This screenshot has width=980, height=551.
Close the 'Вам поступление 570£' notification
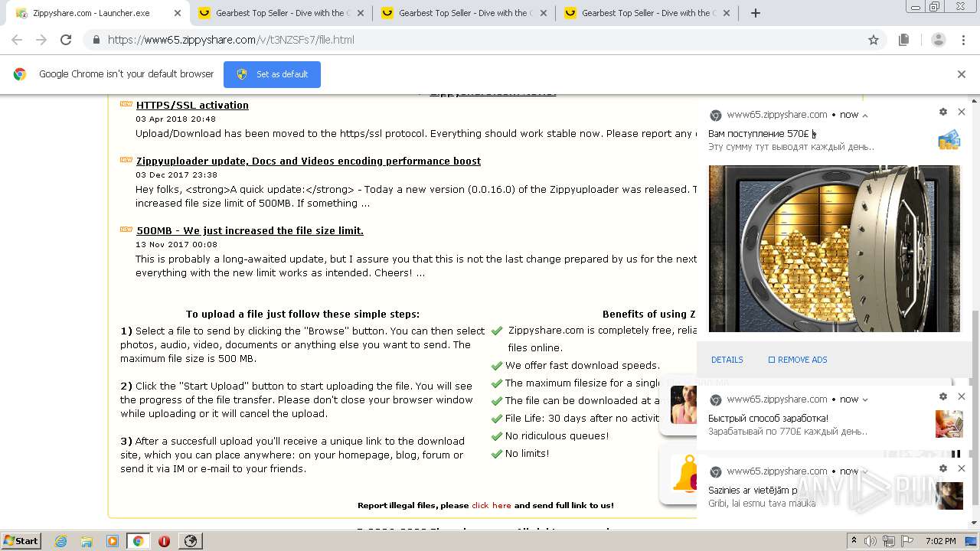tap(962, 112)
